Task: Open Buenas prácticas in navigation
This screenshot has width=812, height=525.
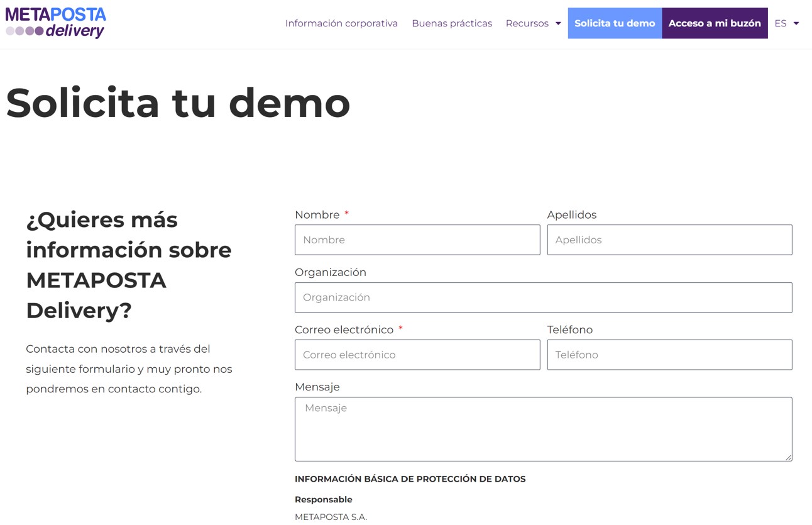Action: [451, 23]
